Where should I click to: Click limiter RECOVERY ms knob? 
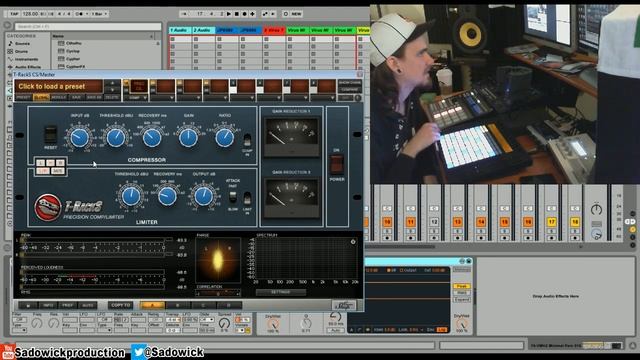167,196
